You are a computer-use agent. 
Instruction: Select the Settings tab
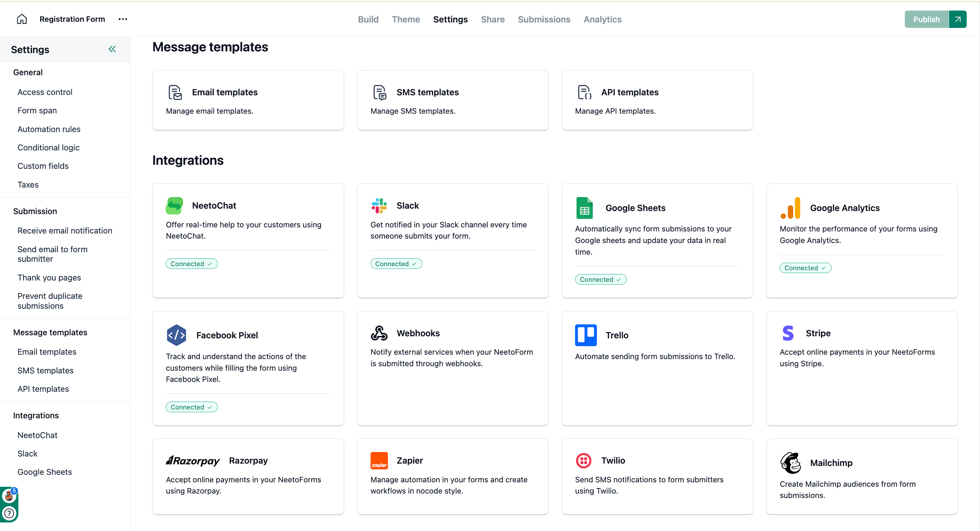pyautogui.click(x=451, y=19)
